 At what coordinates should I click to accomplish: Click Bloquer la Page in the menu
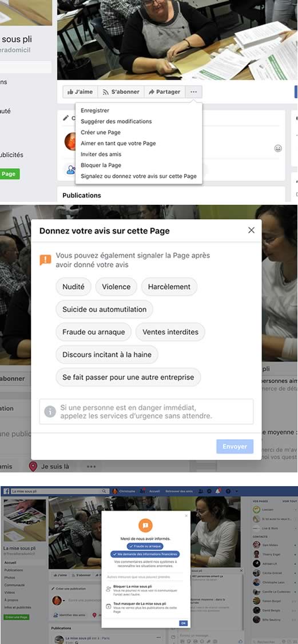[x=101, y=165]
